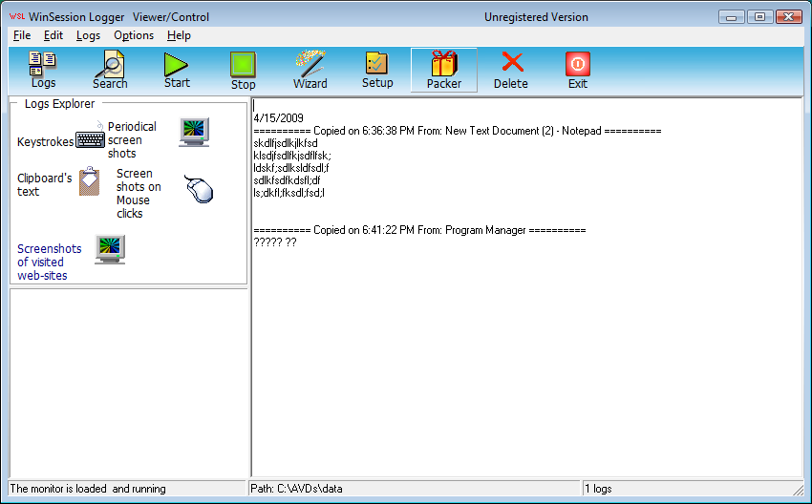Select the Clipboard's text icon

[89, 181]
